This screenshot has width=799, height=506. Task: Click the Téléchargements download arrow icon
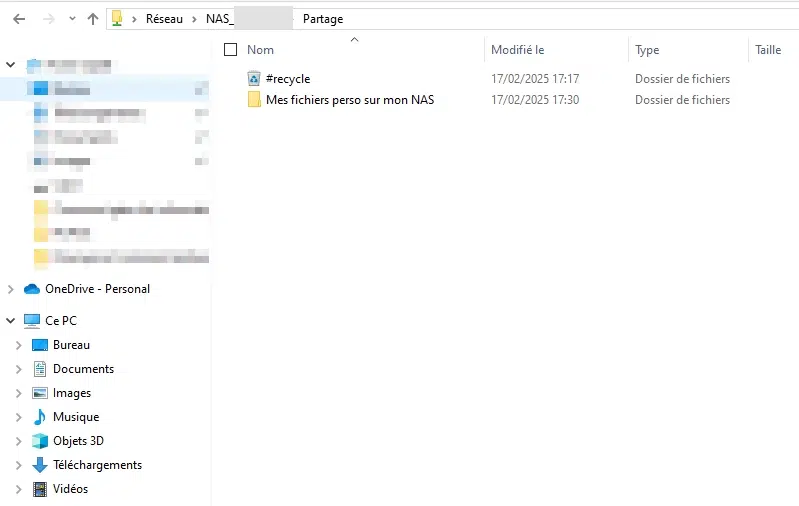click(x=40, y=465)
